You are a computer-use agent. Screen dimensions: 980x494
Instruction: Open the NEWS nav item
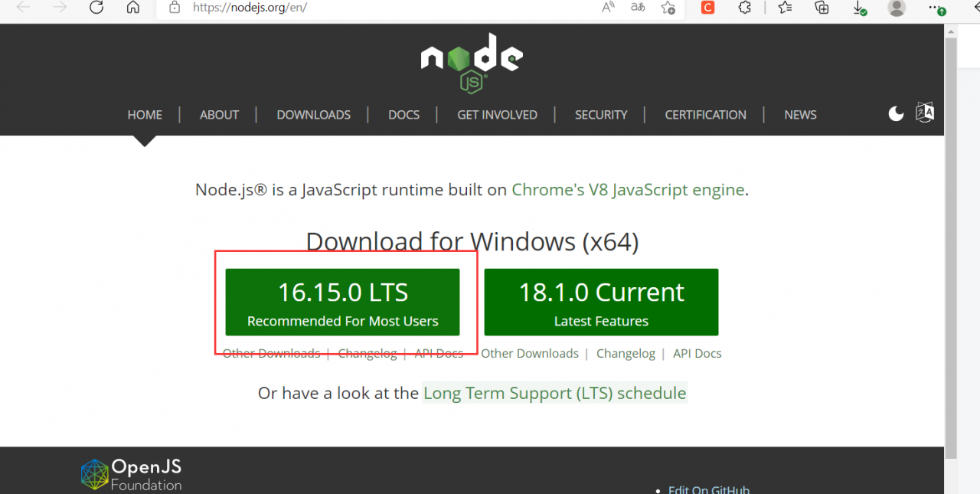pos(800,115)
